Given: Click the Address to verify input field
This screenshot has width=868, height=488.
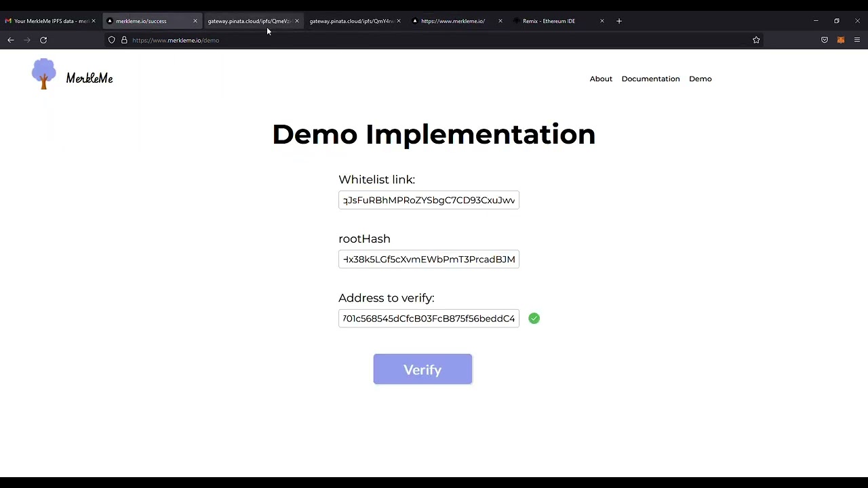Looking at the screenshot, I should tap(429, 319).
